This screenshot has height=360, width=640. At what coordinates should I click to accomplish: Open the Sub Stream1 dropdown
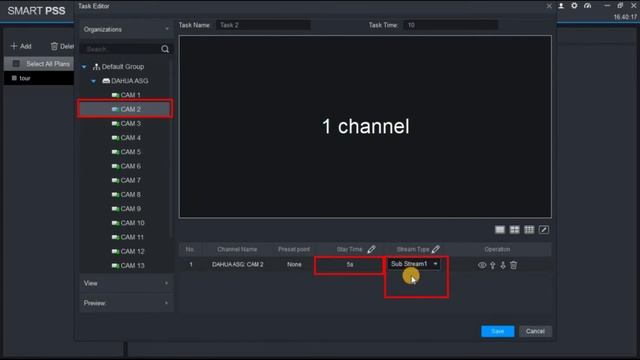pos(413,264)
